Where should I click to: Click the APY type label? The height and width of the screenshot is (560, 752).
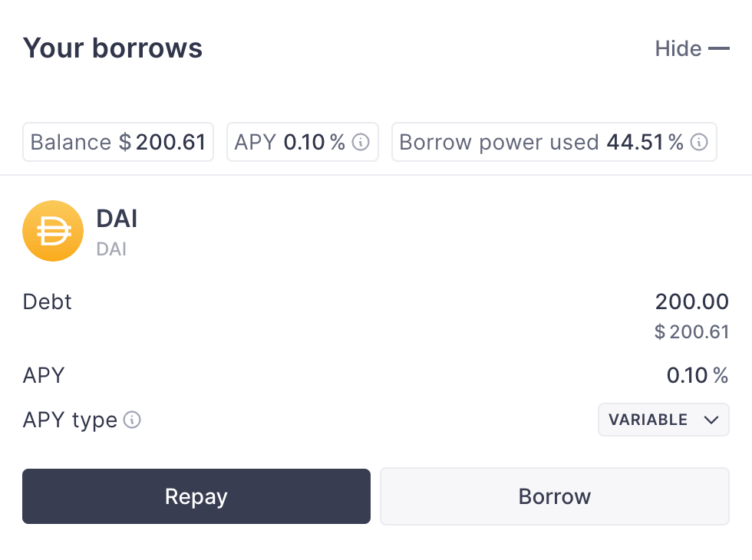70,420
